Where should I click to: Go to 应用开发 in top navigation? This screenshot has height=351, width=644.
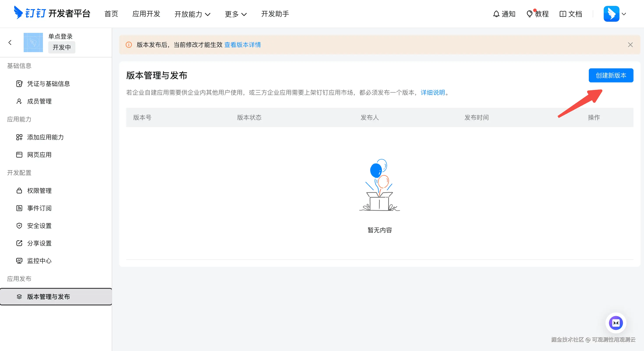146,14
